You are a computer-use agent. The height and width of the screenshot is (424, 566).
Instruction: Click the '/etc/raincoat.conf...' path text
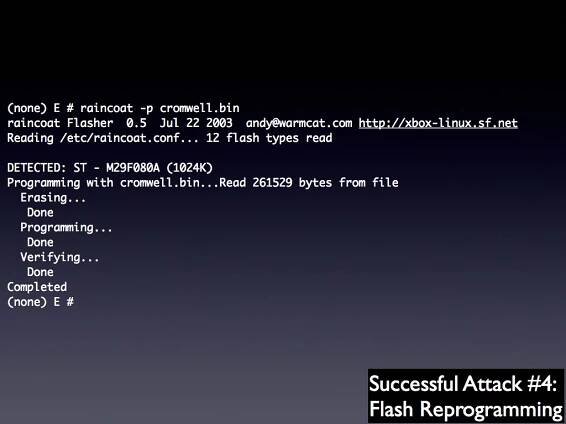point(129,138)
